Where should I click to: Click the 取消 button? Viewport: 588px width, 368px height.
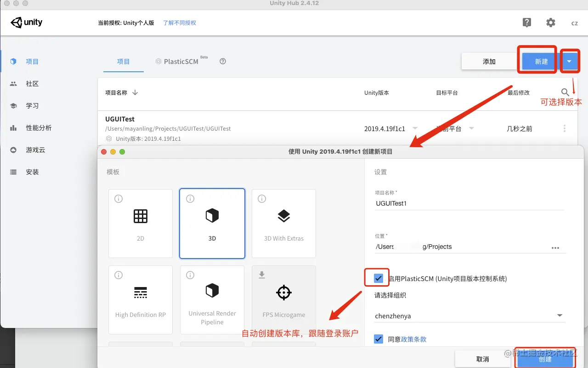coord(483,359)
